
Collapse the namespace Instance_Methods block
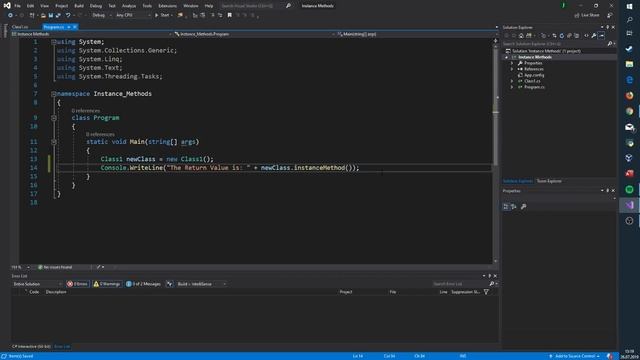[x=53, y=94]
